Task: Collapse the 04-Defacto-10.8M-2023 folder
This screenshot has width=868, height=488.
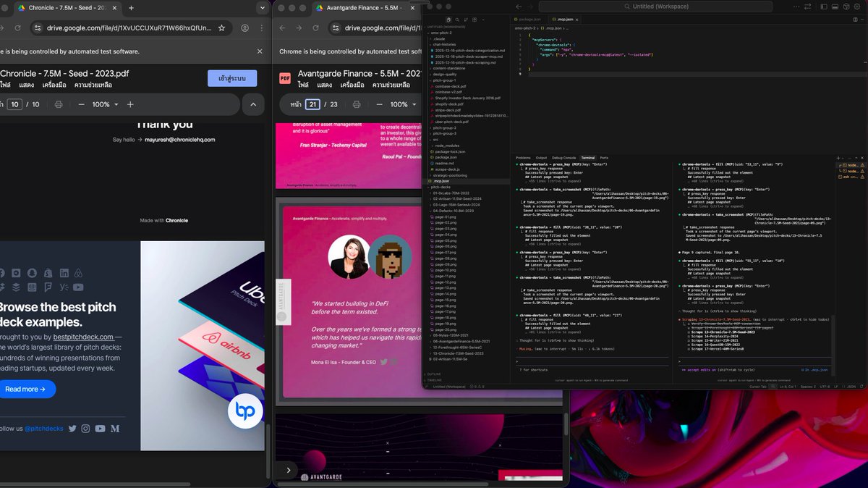Action: click(467, 211)
